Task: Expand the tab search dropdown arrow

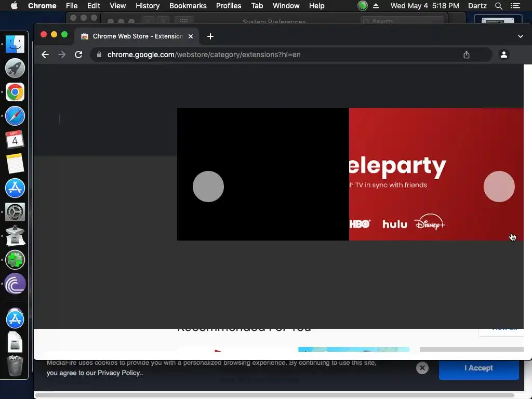Action: (521, 36)
